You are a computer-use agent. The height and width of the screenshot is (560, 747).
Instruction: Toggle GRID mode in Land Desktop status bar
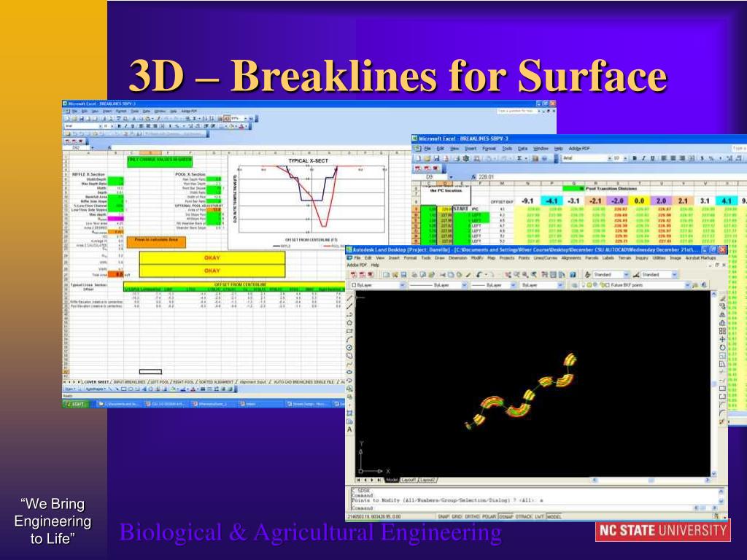pos(457,516)
